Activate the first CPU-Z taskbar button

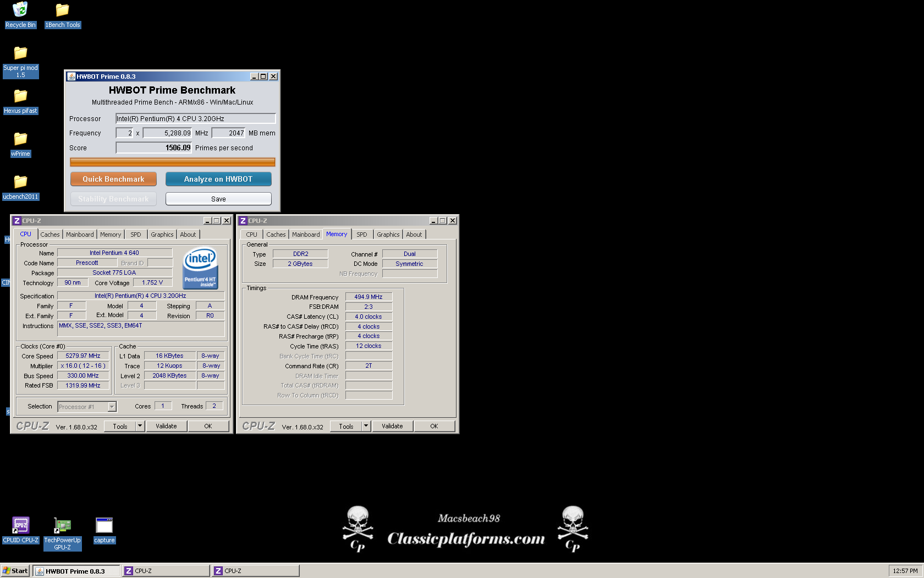166,571
